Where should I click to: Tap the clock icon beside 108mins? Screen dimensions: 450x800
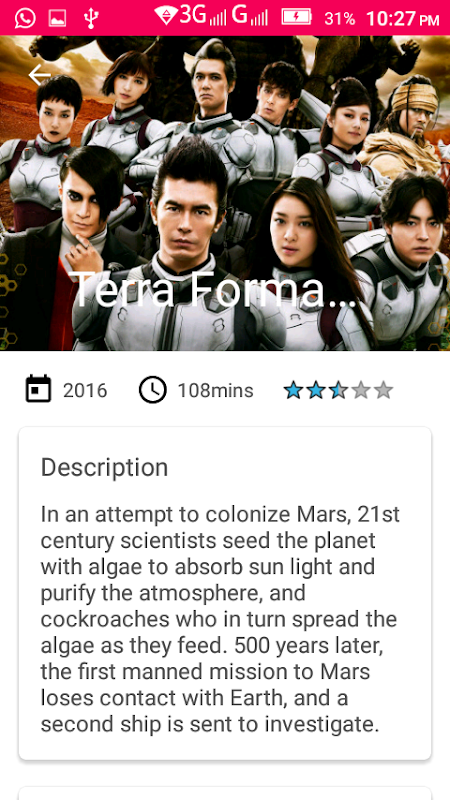pos(153,390)
